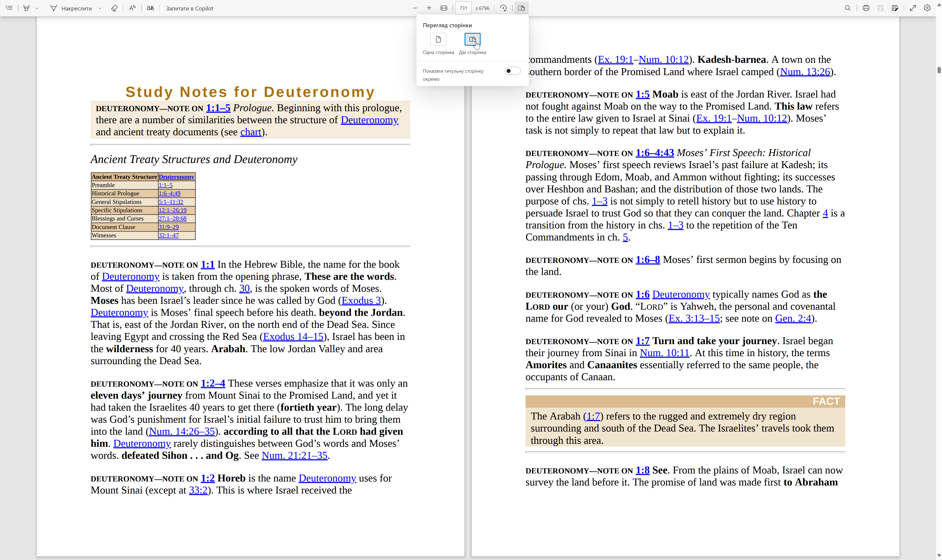This screenshot has width=942, height=560.
Task: Open the Exodus 3 link
Action: tap(361, 301)
